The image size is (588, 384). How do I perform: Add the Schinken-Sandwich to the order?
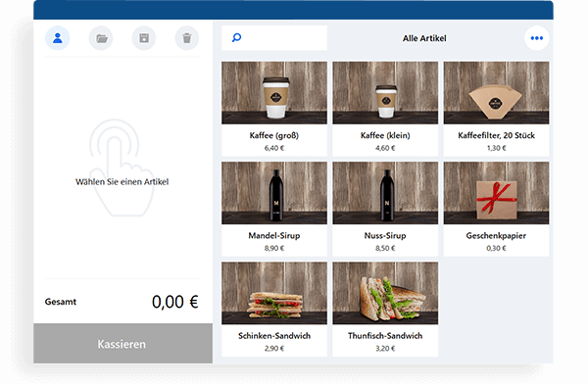point(274,310)
